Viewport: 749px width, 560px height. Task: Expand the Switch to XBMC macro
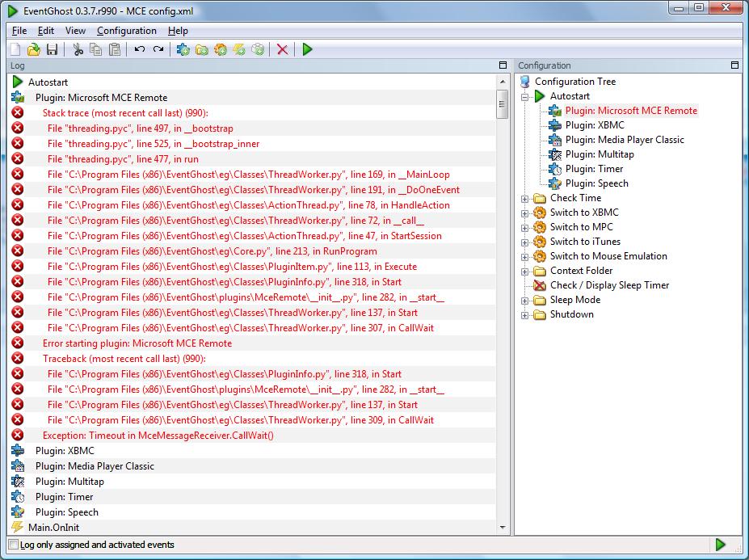524,213
